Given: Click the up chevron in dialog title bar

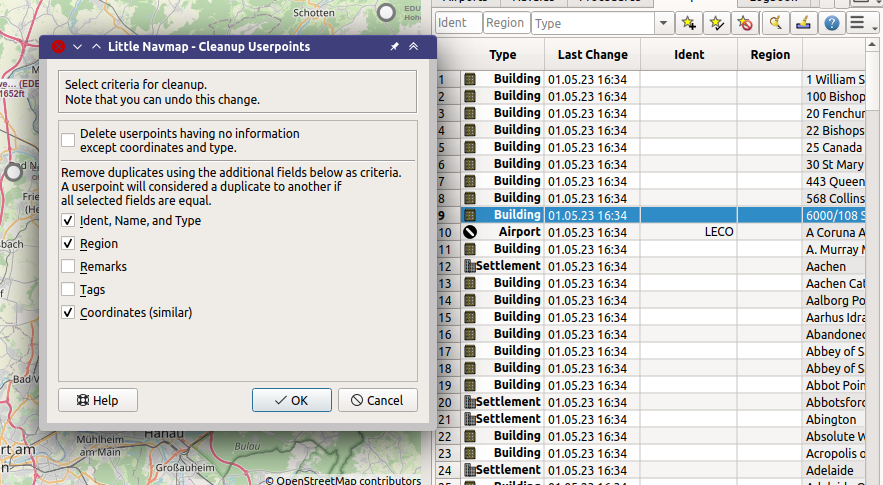Looking at the screenshot, I should [x=96, y=46].
